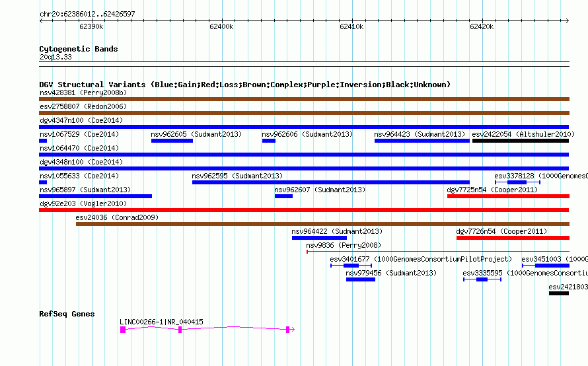
Task: Open variant label esv24036 (Conrad2009)
Action: [x=117, y=217]
